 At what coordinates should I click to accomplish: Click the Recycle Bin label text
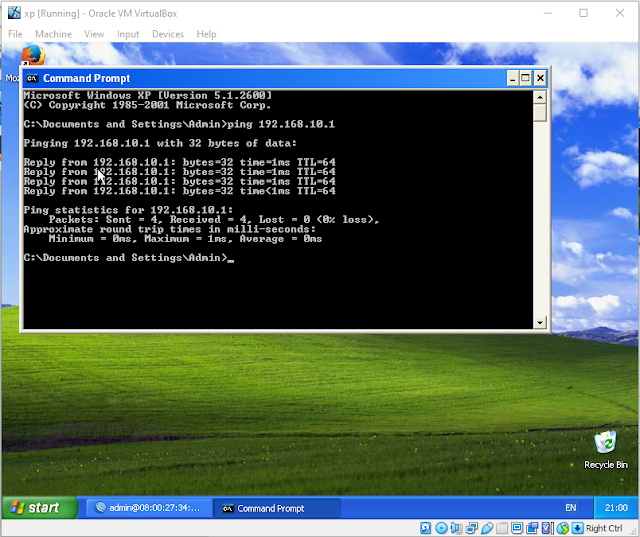[606, 465]
